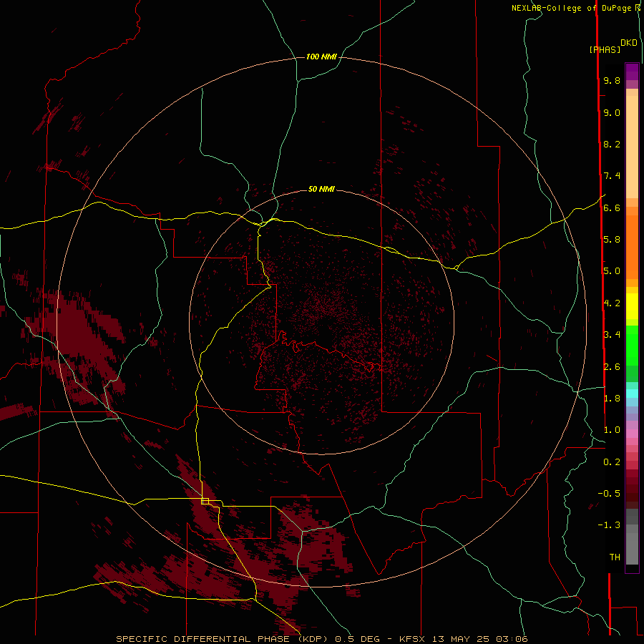
Task: Click the KFSX radar site identifier
Action: pos(413,639)
